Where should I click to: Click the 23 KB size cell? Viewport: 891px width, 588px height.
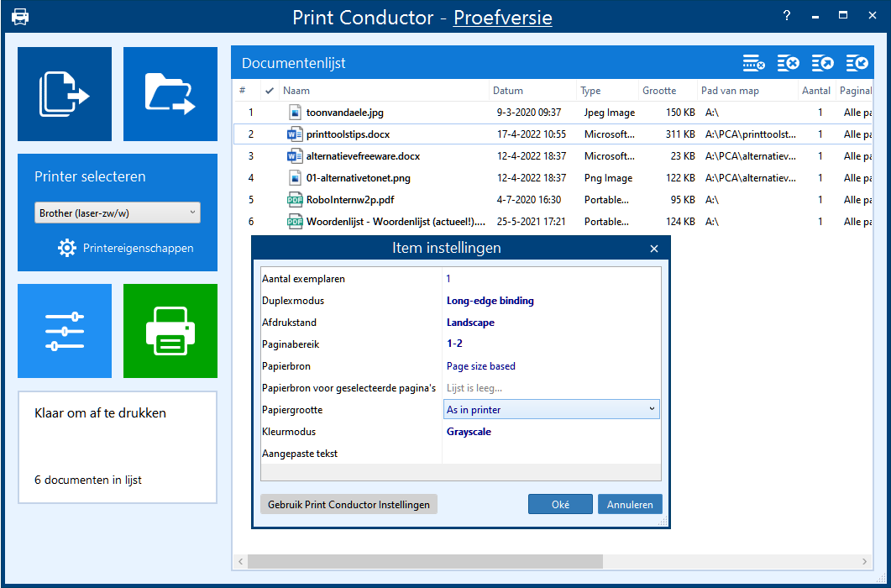click(x=683, y=155)
